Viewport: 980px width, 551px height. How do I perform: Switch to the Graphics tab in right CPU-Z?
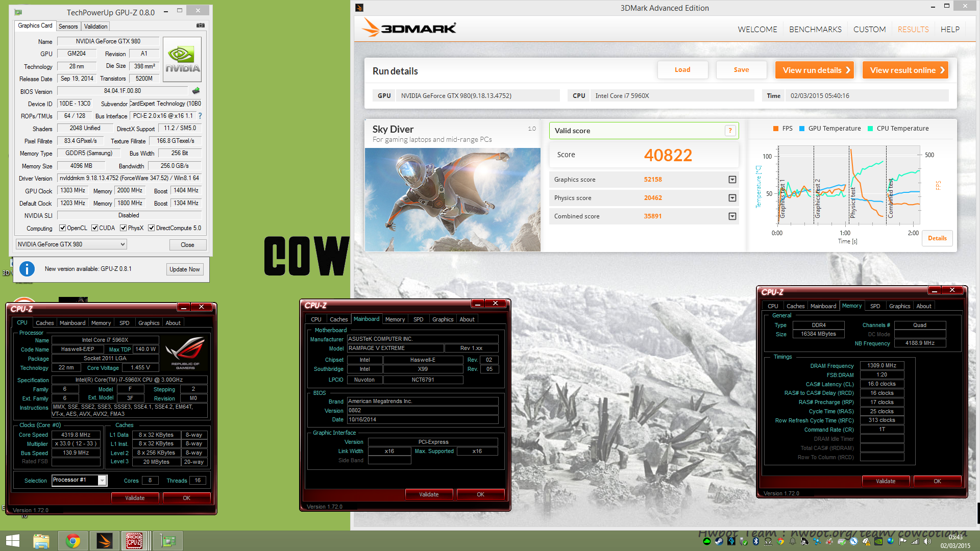pyautogui.click(x=899, y=306)
